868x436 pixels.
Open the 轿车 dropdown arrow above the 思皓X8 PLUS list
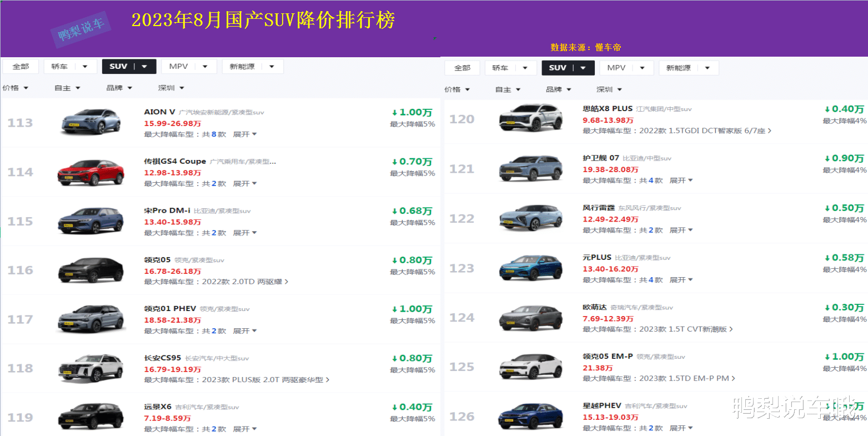[x=525, y=68]
